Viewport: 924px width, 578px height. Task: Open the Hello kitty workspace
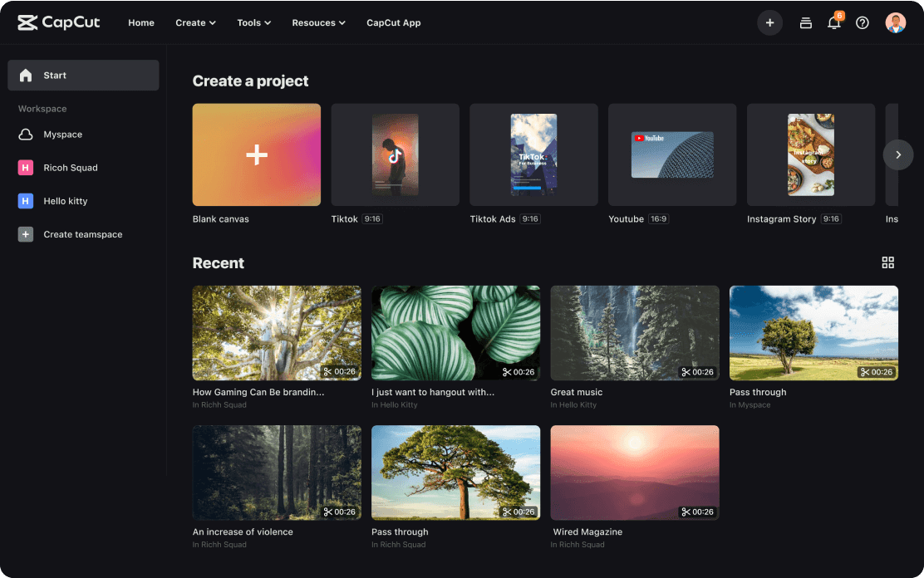[x=65, y=201]
